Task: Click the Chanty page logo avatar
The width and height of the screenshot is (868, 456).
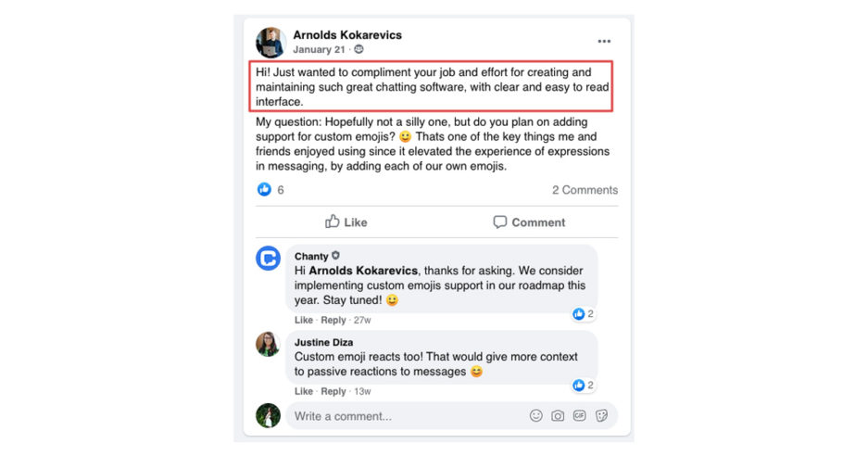Action: [x=269, y=259]
